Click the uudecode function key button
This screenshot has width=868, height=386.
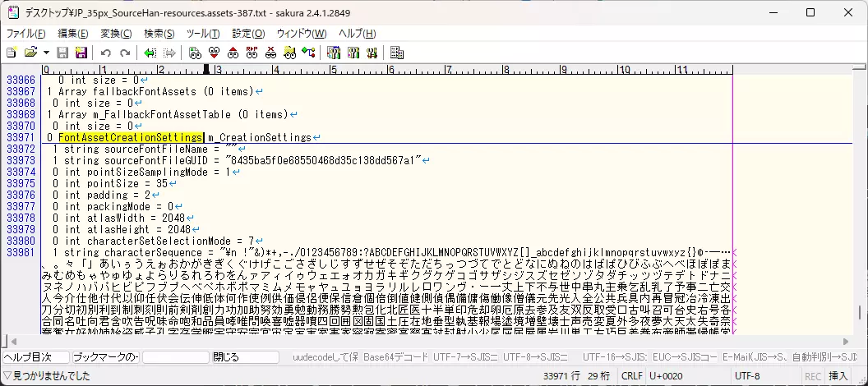tap(325, 357)
